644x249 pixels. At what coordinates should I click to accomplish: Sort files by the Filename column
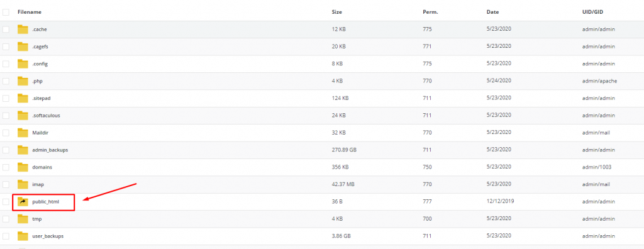[x=29, y=13]
